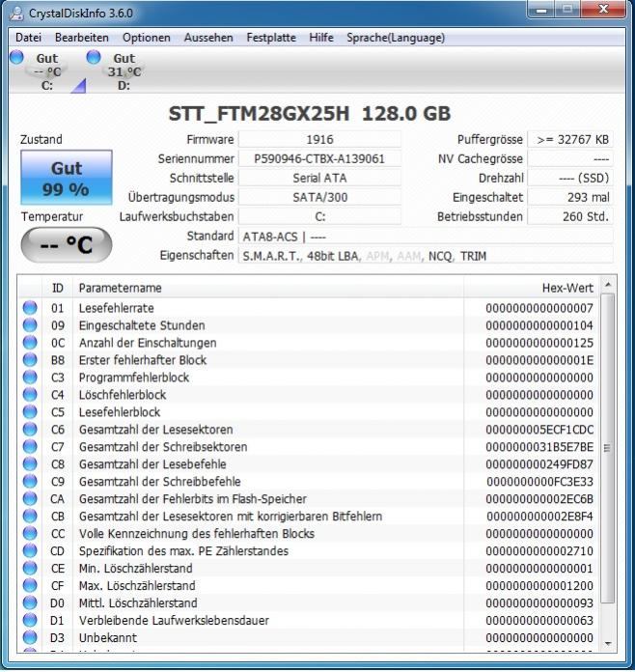Click the status orb for Programmfehlerblock
Viewport: 635px width, 672px height.
tap(30, 378)
